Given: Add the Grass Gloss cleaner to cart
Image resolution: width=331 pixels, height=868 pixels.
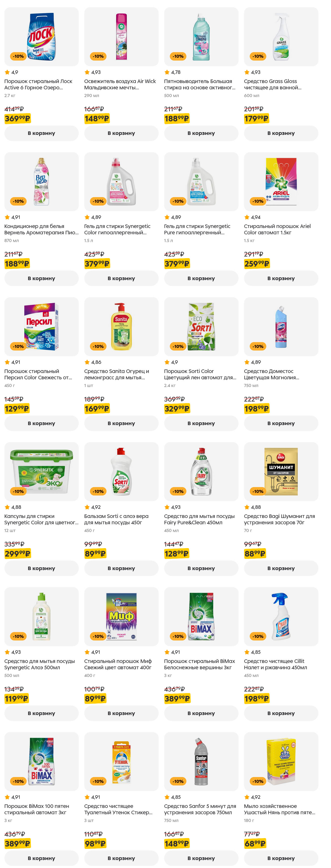Looking at the screenshot, I should click(x=281, y=133).
